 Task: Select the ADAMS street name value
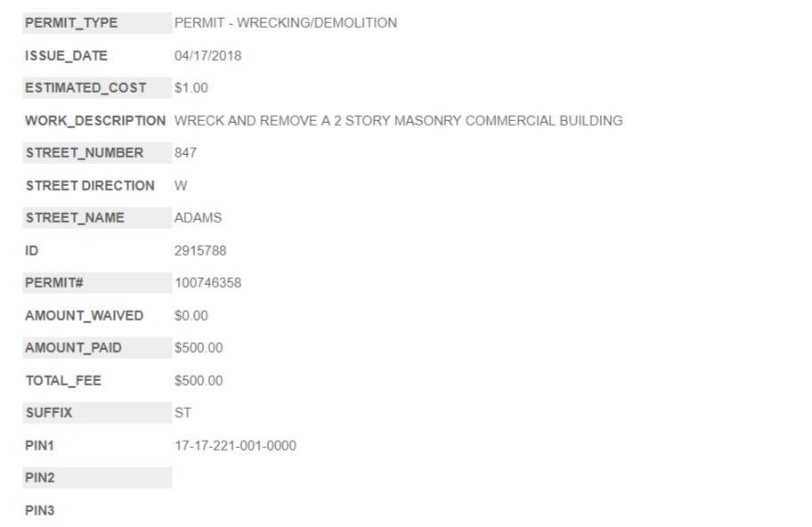click(198, 218)
